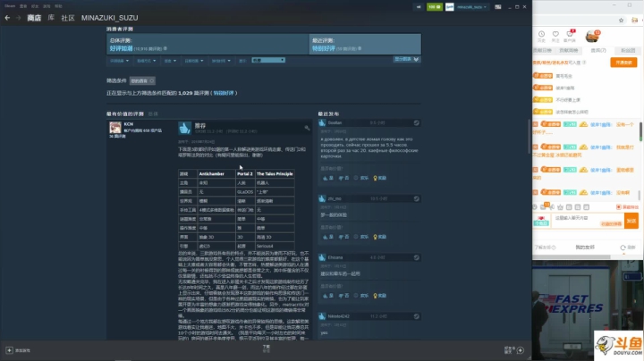Open friends and chat icon at bottom right

coord(520,350)
